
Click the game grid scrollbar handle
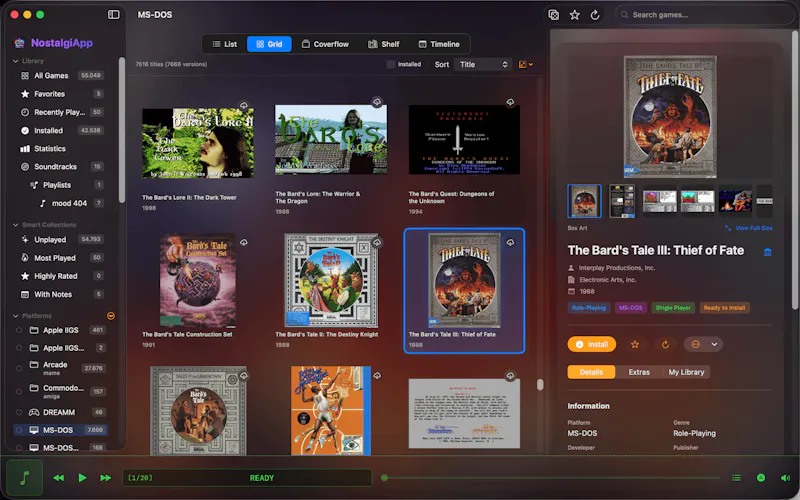tap(540, 385)
